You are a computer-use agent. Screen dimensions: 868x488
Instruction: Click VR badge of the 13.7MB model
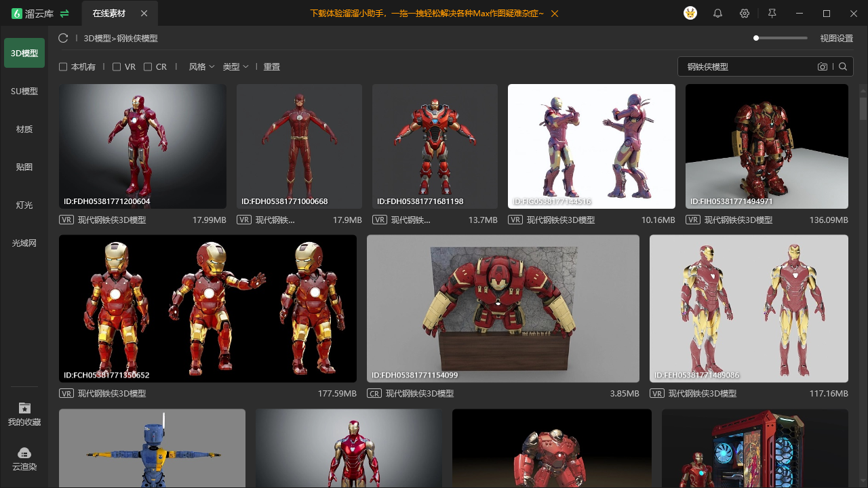[x=380, y=220]
